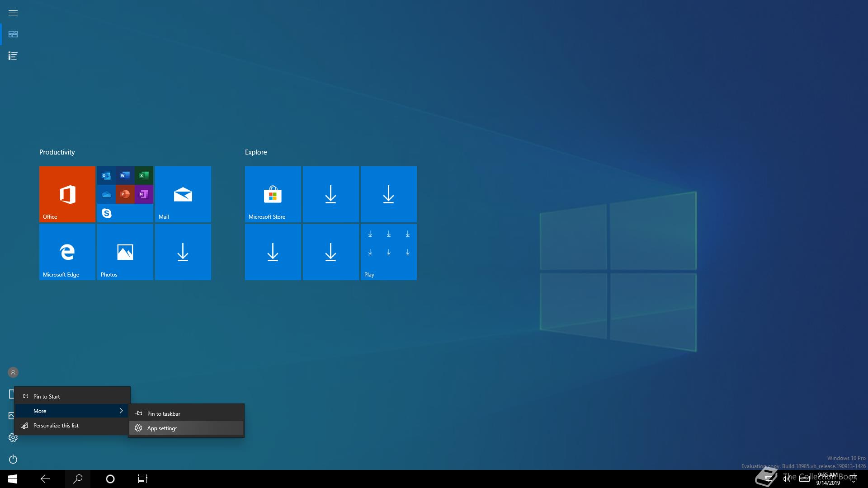Open Word in the Office folder tile
This screenshot has width=868, height=488.
(125, 176)
